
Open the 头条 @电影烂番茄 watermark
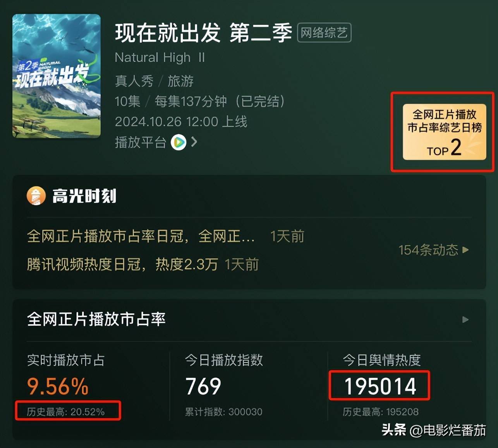pyautogui.click(x=434, y=430)
